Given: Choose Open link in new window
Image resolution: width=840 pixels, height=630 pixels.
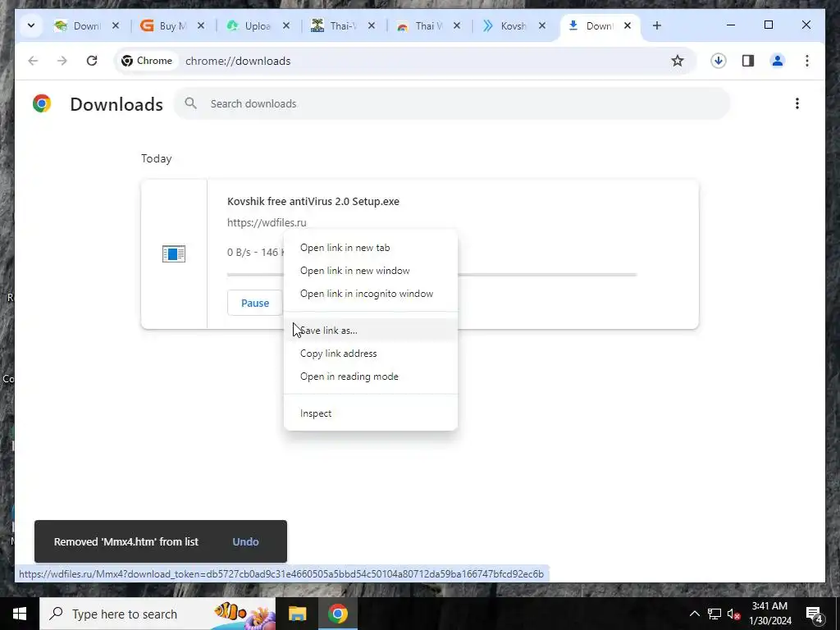Looking at the screenshot, I should 371,271.
